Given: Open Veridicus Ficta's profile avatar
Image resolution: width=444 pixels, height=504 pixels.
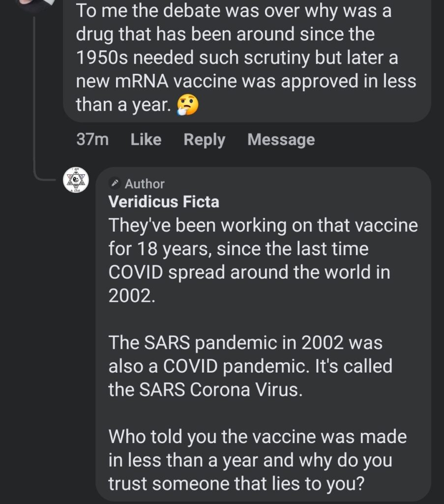Looking at the screenshot, I should [76, 180].
